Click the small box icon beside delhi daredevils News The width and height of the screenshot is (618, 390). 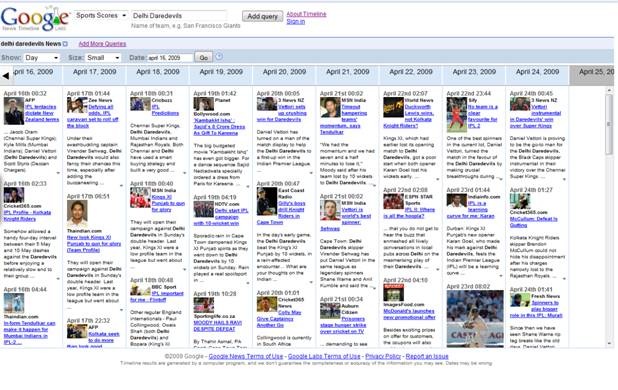point(65,44)
